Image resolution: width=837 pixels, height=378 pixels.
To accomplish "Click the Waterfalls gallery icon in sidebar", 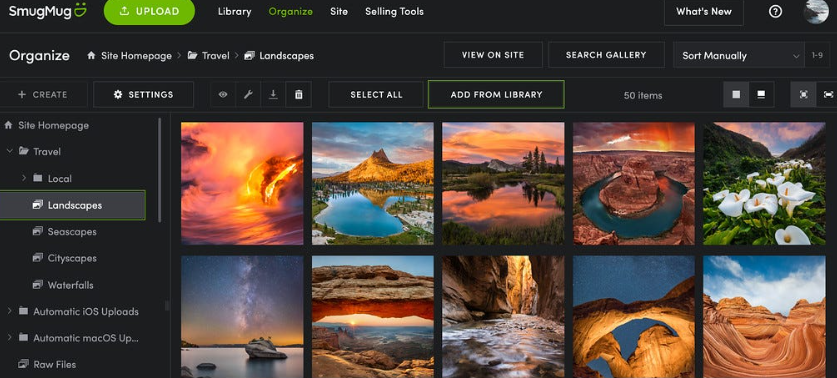I will 37,285.
